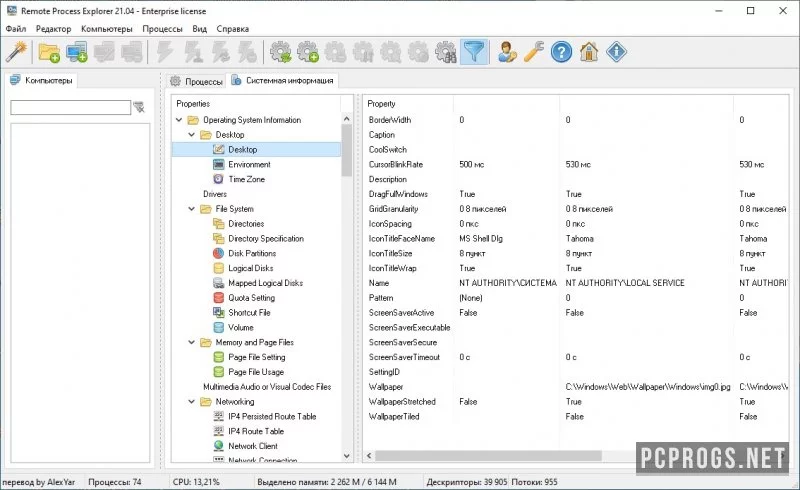Open the Файл menu
Viewport: 800px width, 490px height.
pyautogui.click(x=16, y=29)
